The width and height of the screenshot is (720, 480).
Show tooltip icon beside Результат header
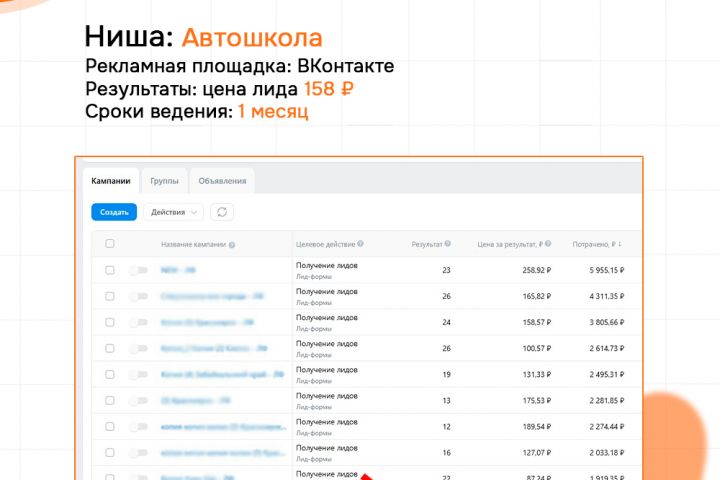pos(448,244)
